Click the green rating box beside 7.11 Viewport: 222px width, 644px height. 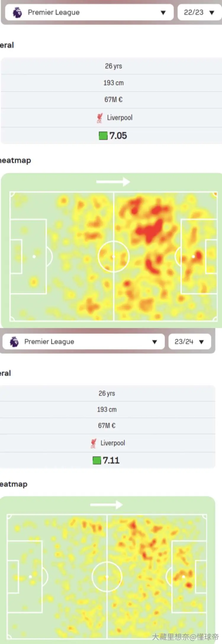point(97,460)
